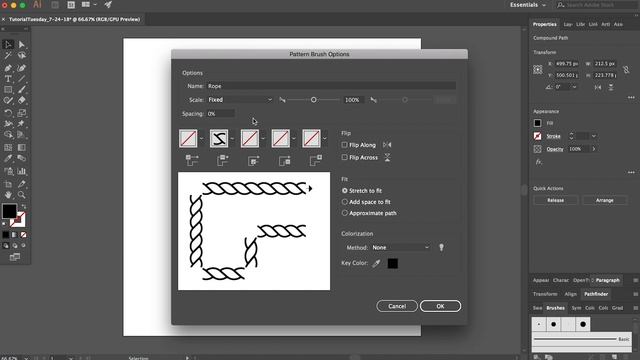The width and height of the screenshot is (640, 360).
Task: Open the Scale Fixed dropdown
Action: coord(240,100)
